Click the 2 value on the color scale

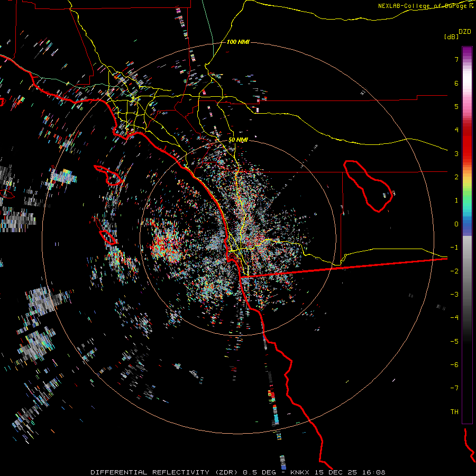(x=456, y=177)
